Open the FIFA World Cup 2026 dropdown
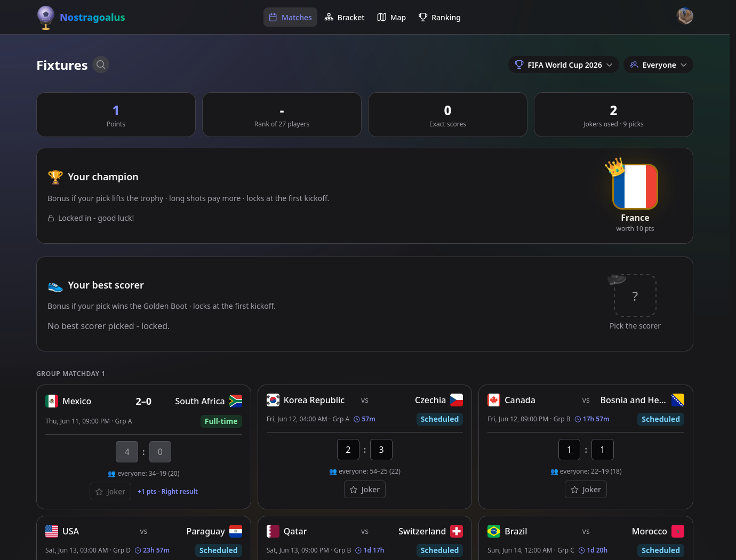The image size is (736, 560). (x=564, y=65)
